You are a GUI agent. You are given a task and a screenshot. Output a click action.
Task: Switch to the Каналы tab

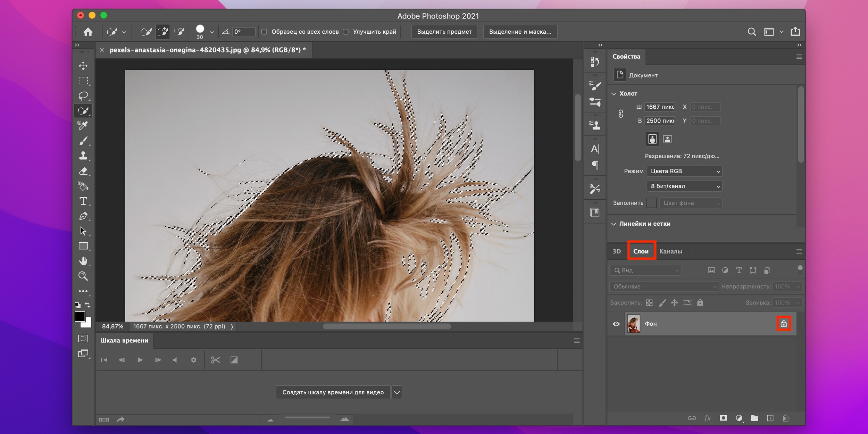[670, 251]
